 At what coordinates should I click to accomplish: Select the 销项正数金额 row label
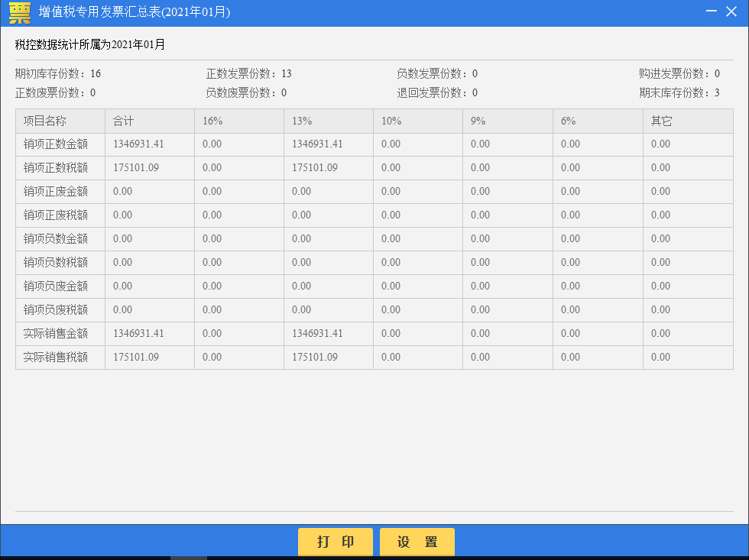click(56, 144)
